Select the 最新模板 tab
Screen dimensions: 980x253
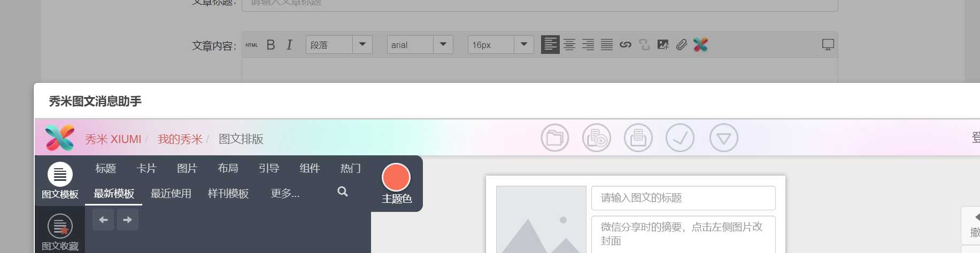[x=114, y=193]
